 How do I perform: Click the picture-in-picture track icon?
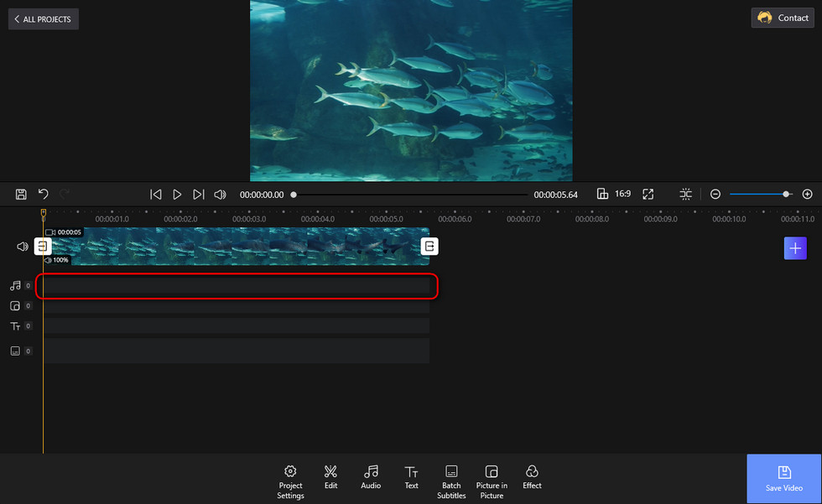(15, 306)
